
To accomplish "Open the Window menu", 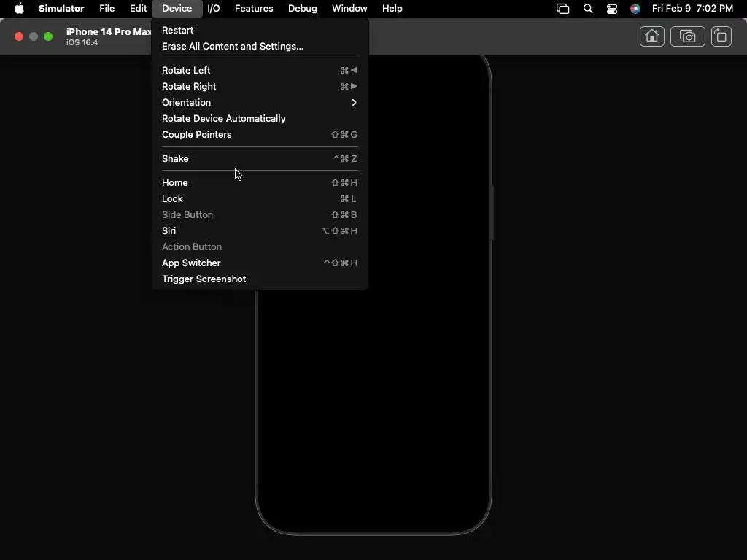I will click(x=349, y=9).
